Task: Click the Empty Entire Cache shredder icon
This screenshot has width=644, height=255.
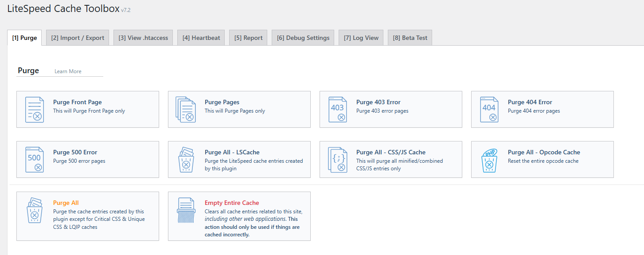Action: [x=186, y=210]
